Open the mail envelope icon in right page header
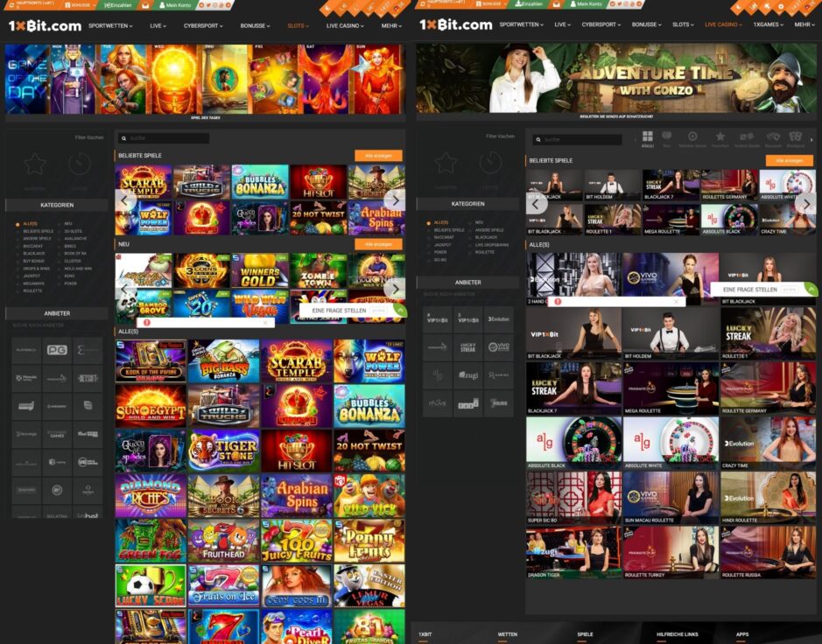Screen dimensions: 822x644 [557, 4]
